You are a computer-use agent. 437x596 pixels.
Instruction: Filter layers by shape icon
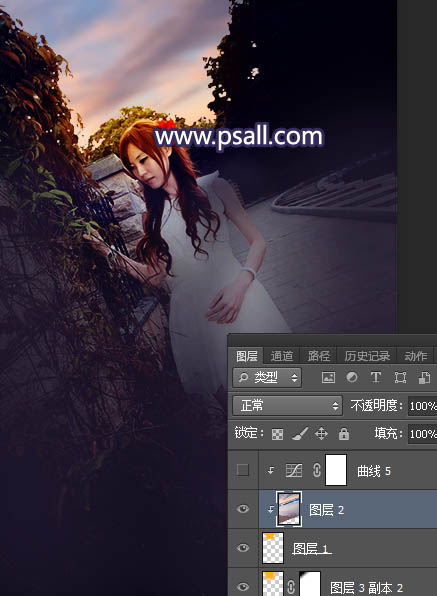pos(401,377)
